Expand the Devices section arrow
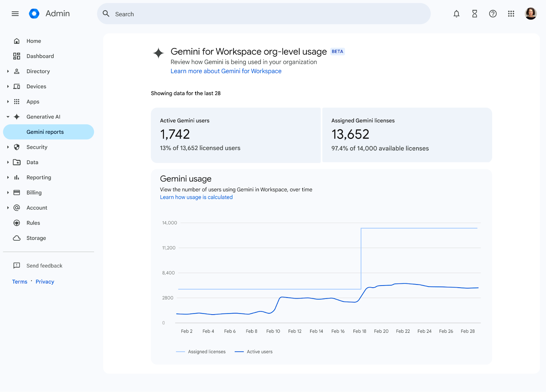 [8, 86]
